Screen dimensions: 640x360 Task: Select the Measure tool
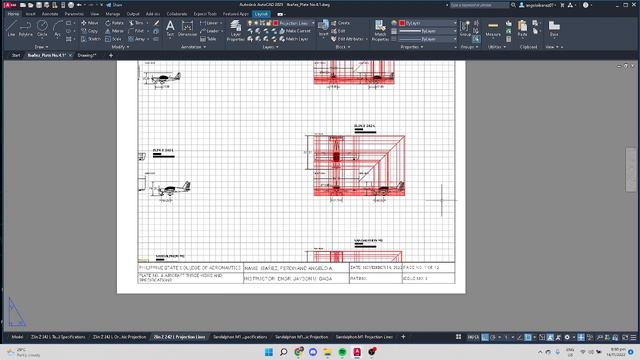(493, 29)
